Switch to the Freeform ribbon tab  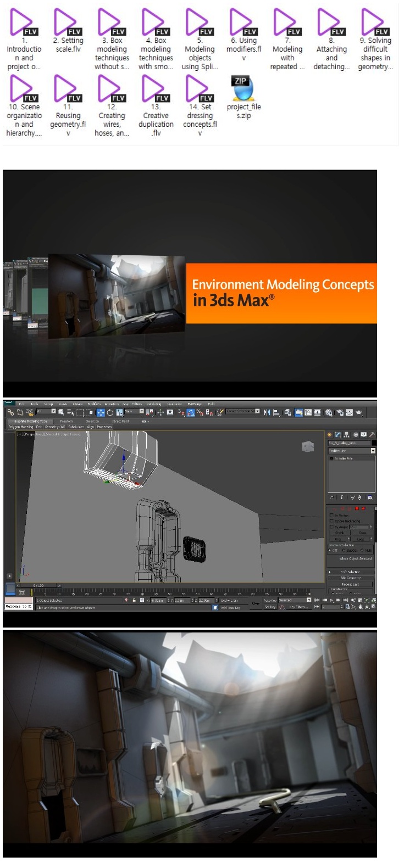pyautogui.click(x=67, y=421)
